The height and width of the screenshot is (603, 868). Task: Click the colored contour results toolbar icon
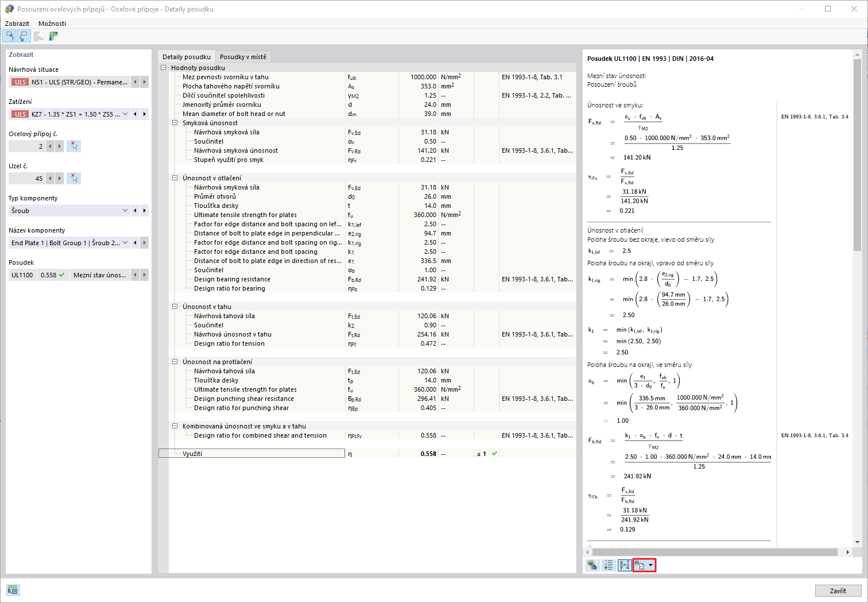click(x=53, y=36)
